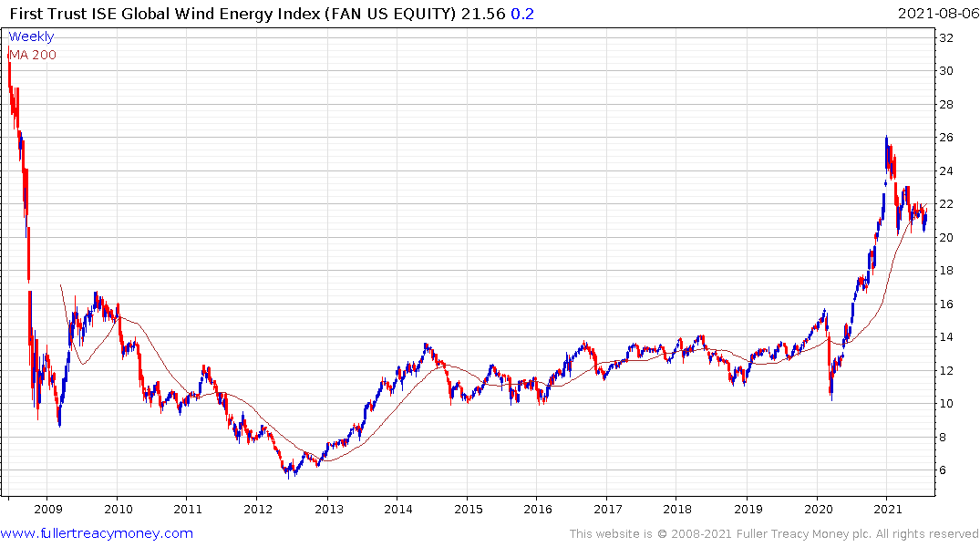Click the 'MA 200' legend label
Screen dimensions: 980x547
(x=33, y=55)
